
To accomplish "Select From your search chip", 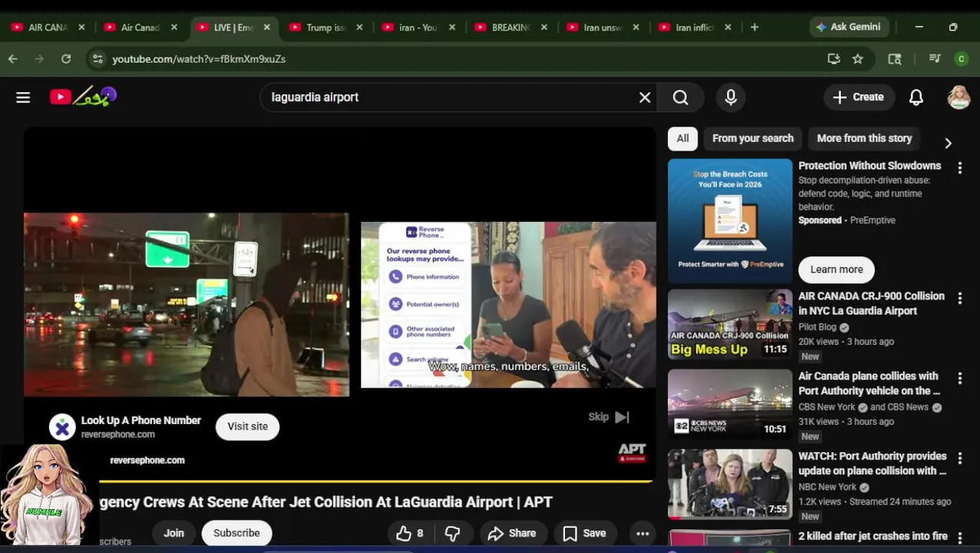I will (x=752, y=138).
